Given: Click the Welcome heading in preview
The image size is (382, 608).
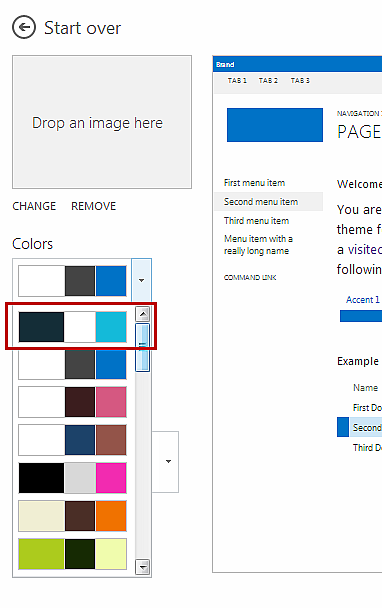Looking at the screenshot, I should pos(360,184).
